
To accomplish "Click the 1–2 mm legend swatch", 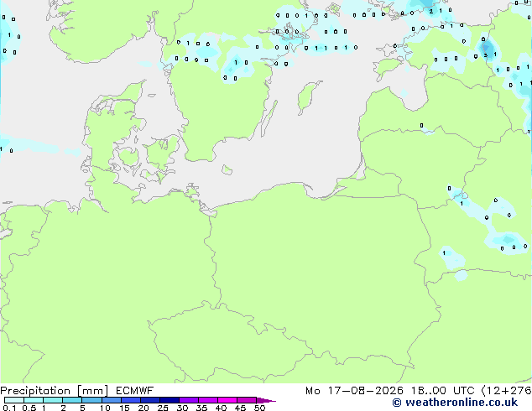I will [53, 400].
